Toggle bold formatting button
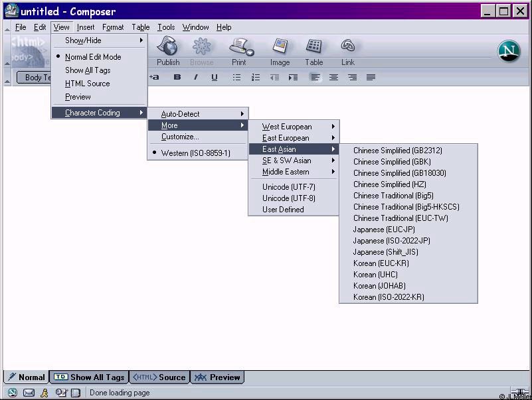The image size is (532, 400). point(177,78)
